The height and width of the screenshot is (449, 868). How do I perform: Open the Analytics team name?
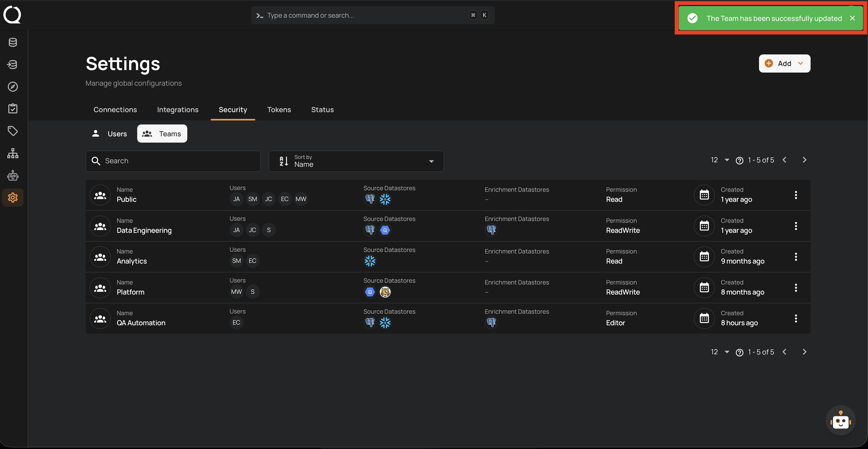pyautogui.click(x=132, y=261)
